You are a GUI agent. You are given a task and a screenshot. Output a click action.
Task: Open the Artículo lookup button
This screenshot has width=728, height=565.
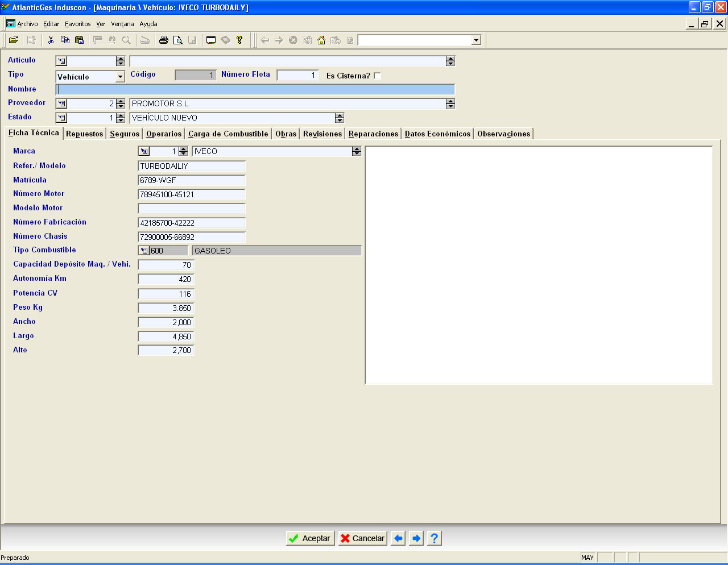[61, 61]
